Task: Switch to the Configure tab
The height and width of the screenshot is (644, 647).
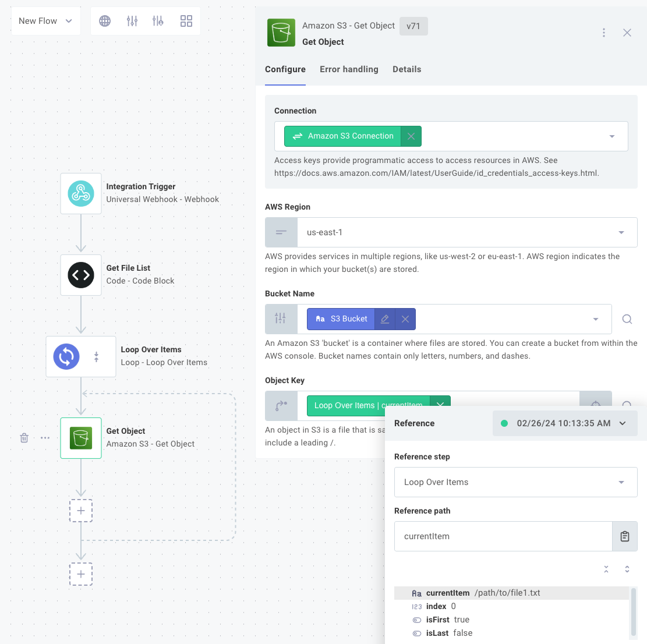Action: pyautogui.click(x=285, y=69)
